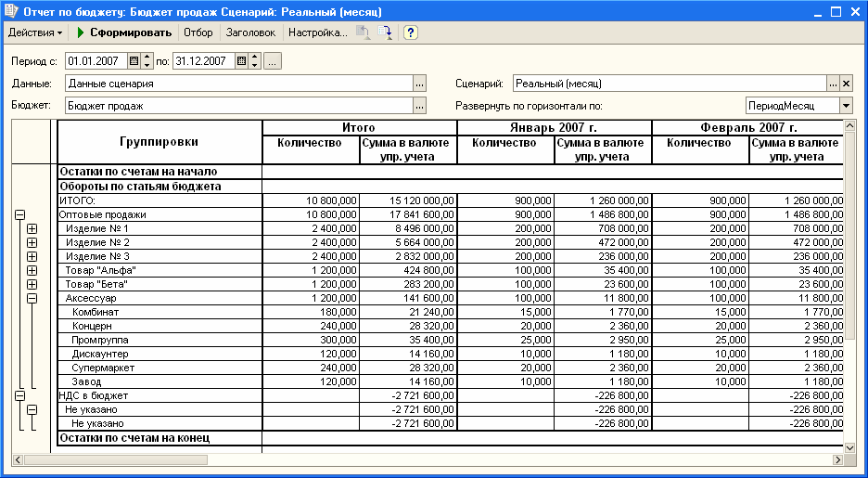Open the help question mark icon

click(x=411, y=32)
